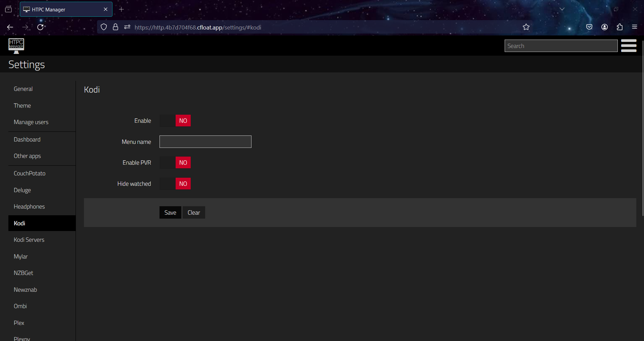Open the Theme settings section

(x=42, y=106)
